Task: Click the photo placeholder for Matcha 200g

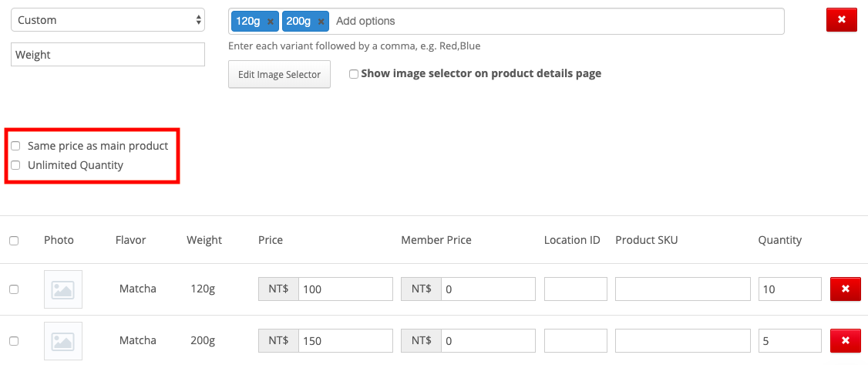Action: [63, 340]
